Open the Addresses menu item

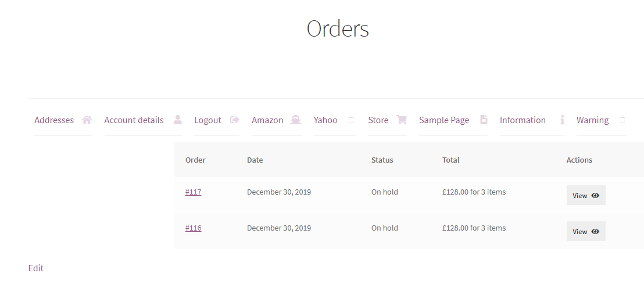pyautogui.click(x=54, y=120)
